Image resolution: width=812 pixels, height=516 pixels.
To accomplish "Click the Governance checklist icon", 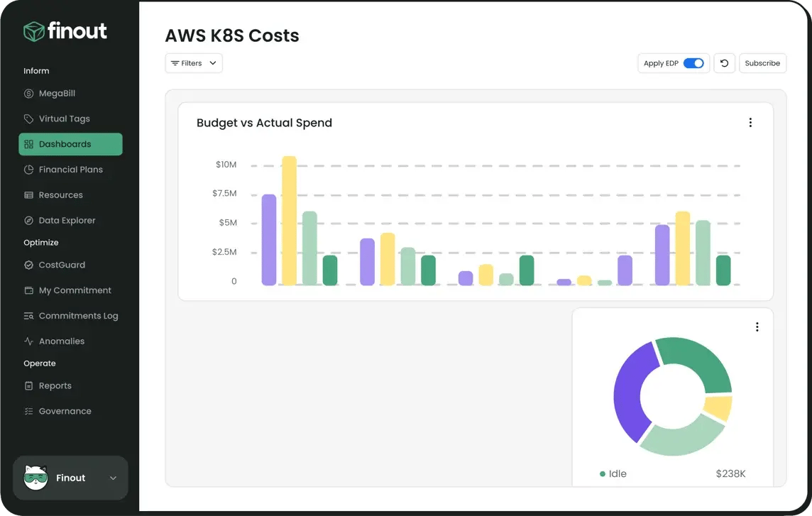I will click(28, 412).
